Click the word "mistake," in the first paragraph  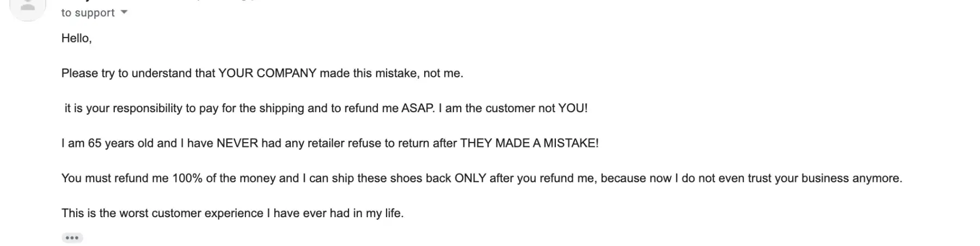(x=397, y=73)
